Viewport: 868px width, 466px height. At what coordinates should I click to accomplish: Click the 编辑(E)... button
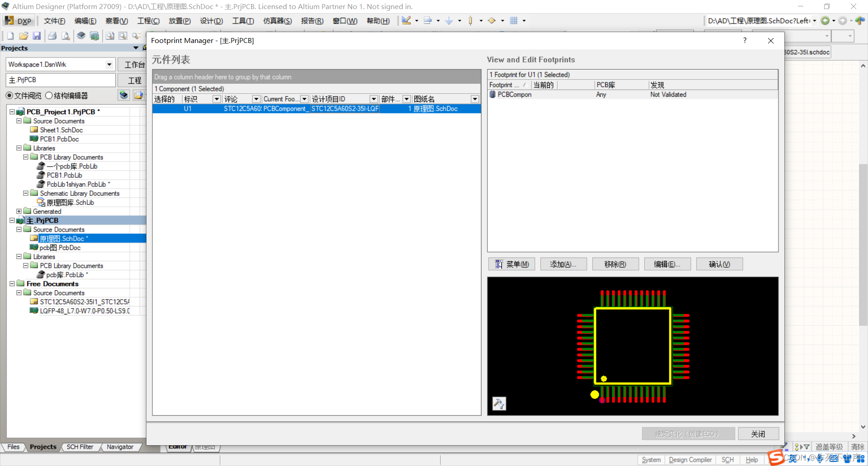667,264
